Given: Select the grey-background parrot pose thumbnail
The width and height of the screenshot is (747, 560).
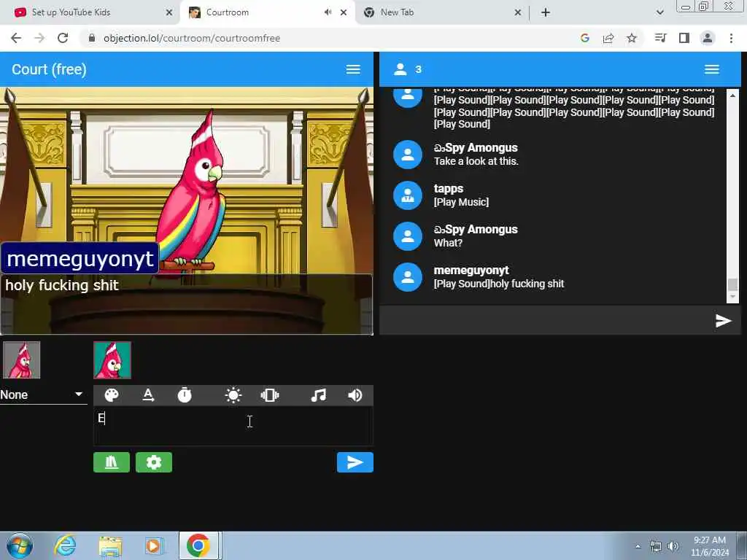Looking at the screenshot, I should [21, 360].
